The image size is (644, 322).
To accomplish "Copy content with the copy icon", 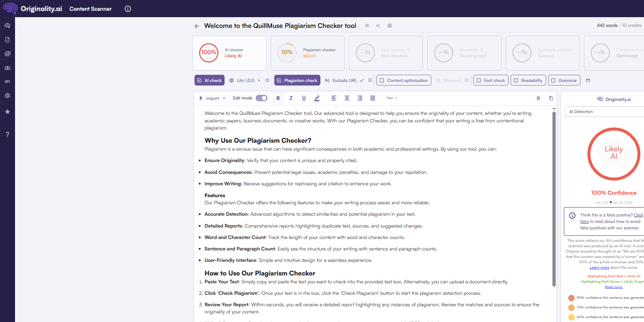I will coord(551,98).
